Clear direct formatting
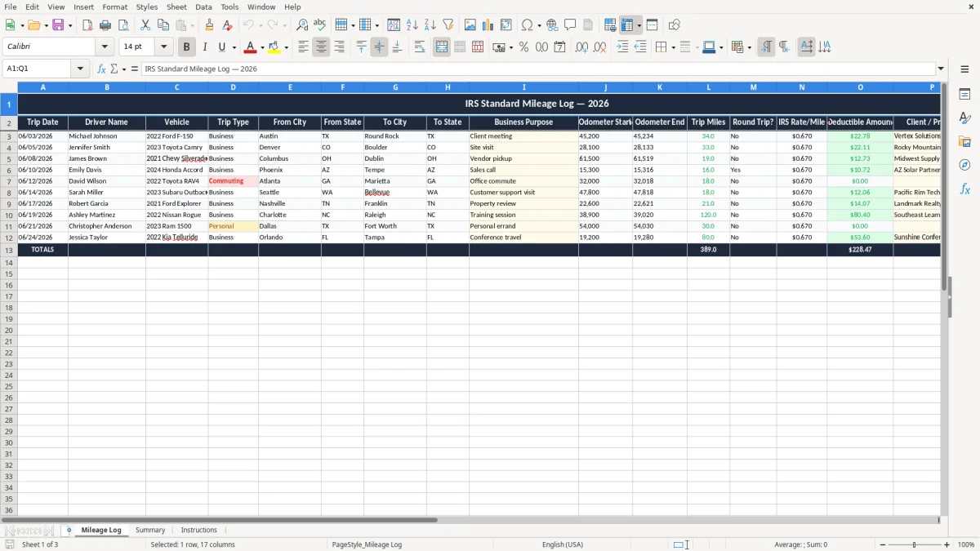980x551 pixels. click(227, 25)
